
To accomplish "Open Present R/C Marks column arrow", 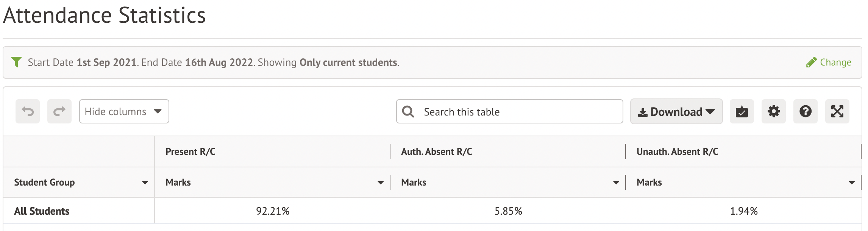I will [x=381, y=183].
